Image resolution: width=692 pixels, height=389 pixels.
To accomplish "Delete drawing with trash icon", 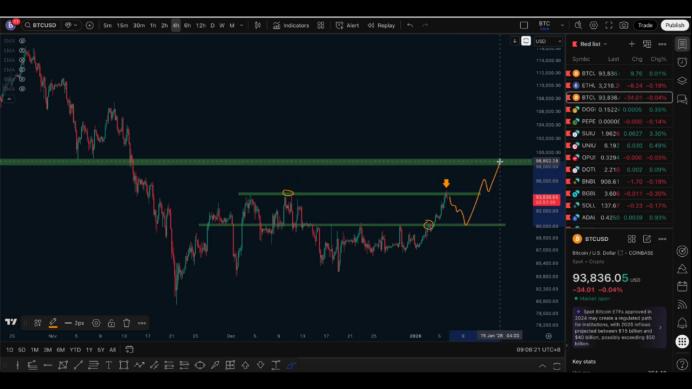I will coord(127,323).
